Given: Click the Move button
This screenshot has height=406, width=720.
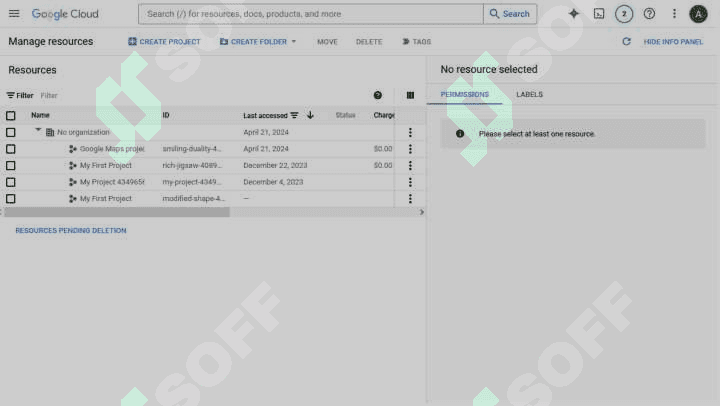Looking at the screenshot, I should click(x=327, y=41).
